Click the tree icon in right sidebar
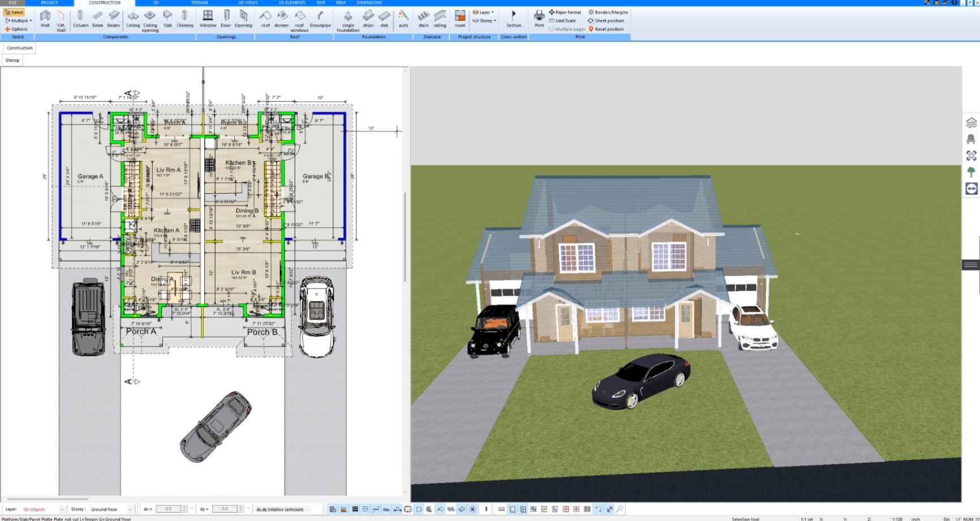This screenshot has width=980, height=521. [972, 172]
